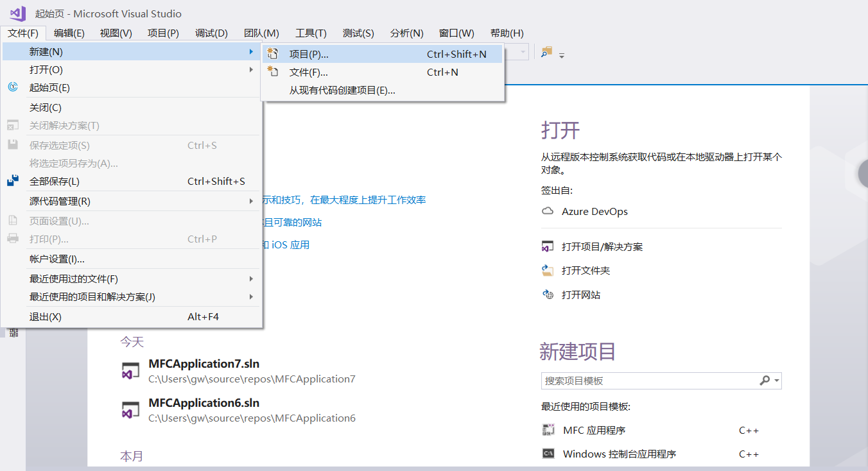
Task: Expand the 源代码管理(R) submenu arrow
Action: tap(251, 201)
